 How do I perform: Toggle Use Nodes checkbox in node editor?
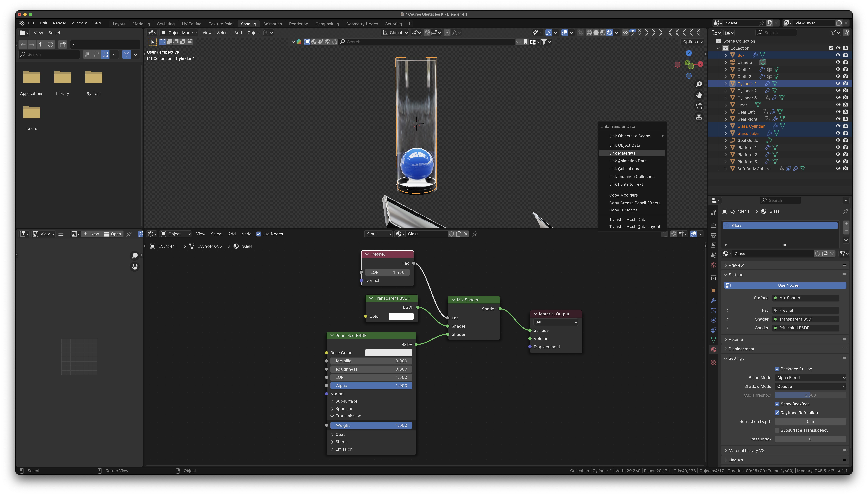point(259,234)
